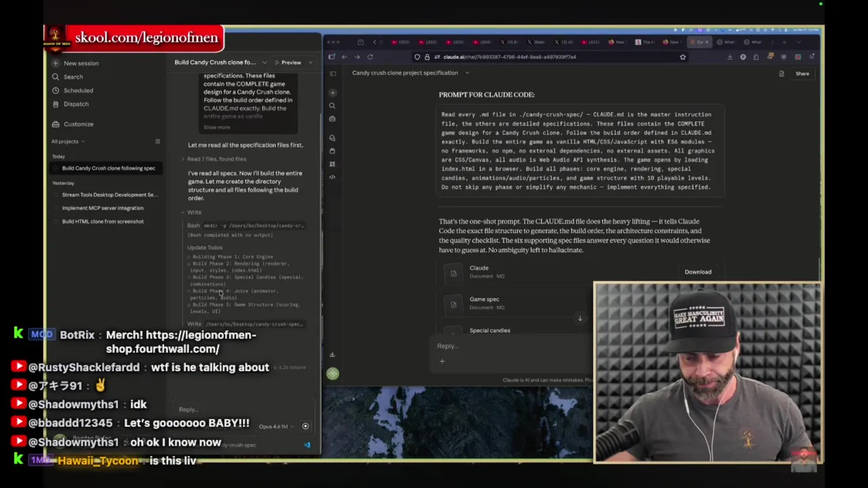
Task: Click the Share button
Action: 802,74
